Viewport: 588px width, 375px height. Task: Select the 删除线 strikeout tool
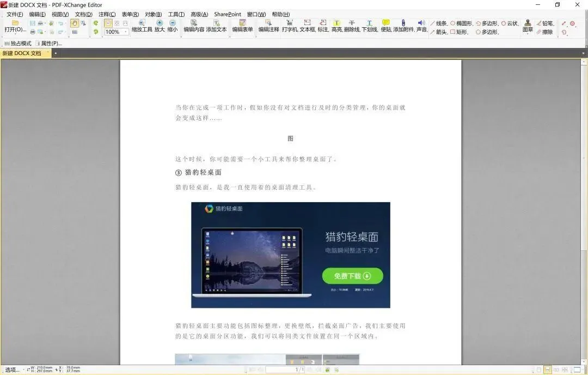[x=352, y=26]
